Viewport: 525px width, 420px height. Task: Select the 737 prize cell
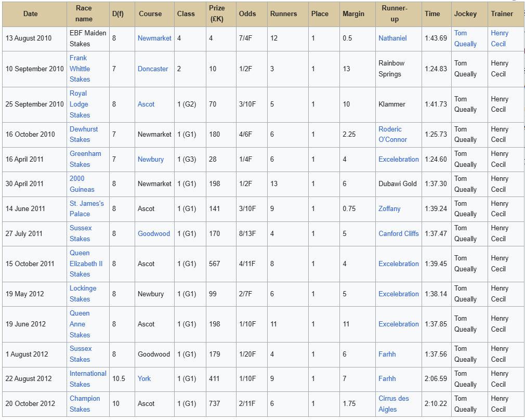[x=221, y=404]
